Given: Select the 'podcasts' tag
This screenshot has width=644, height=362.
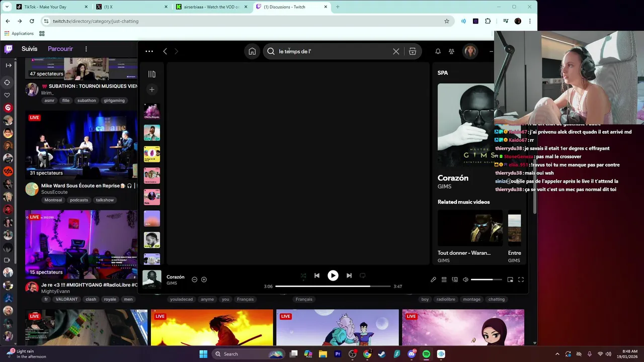Looking at the screenshot, I should (79, 200).
